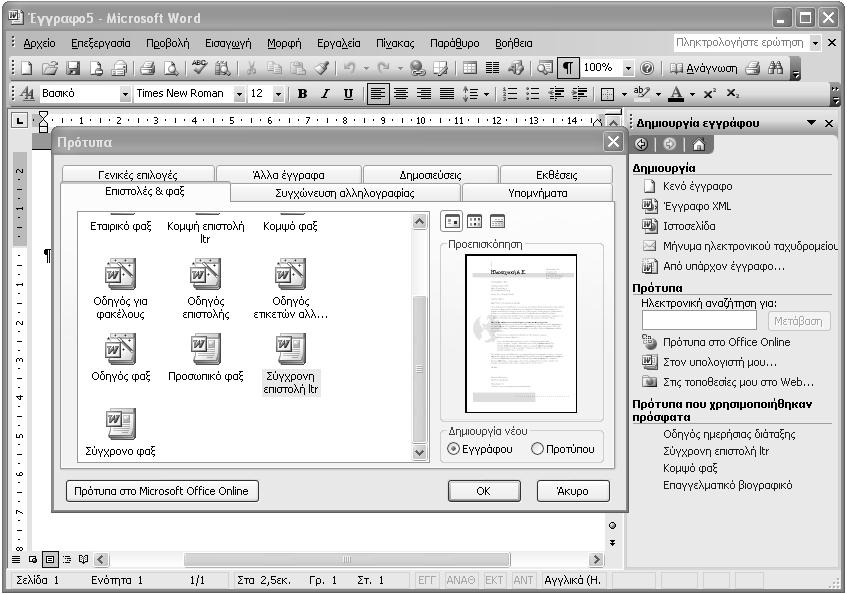
Task: Open the Εισαγωγή menu
Action: [228, 43]
